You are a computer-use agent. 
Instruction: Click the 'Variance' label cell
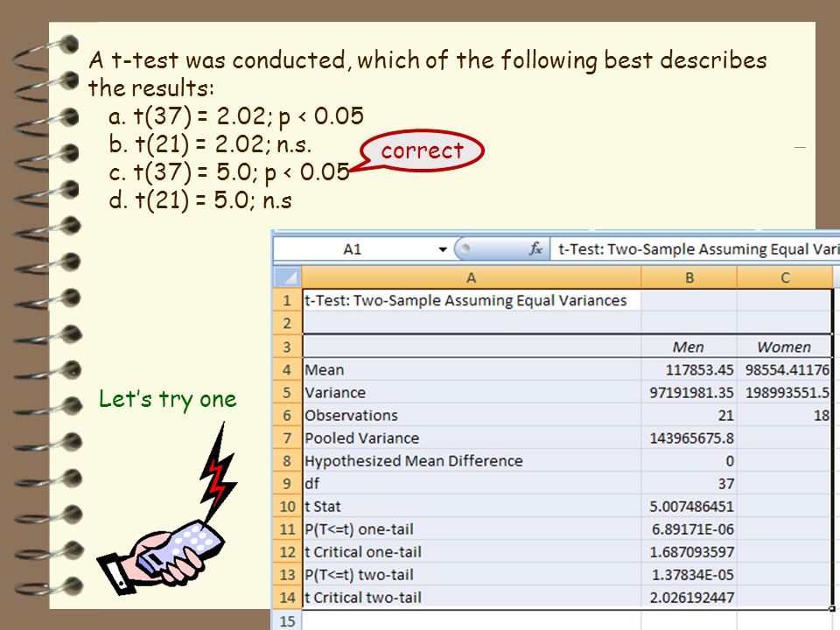click(472, 393)
